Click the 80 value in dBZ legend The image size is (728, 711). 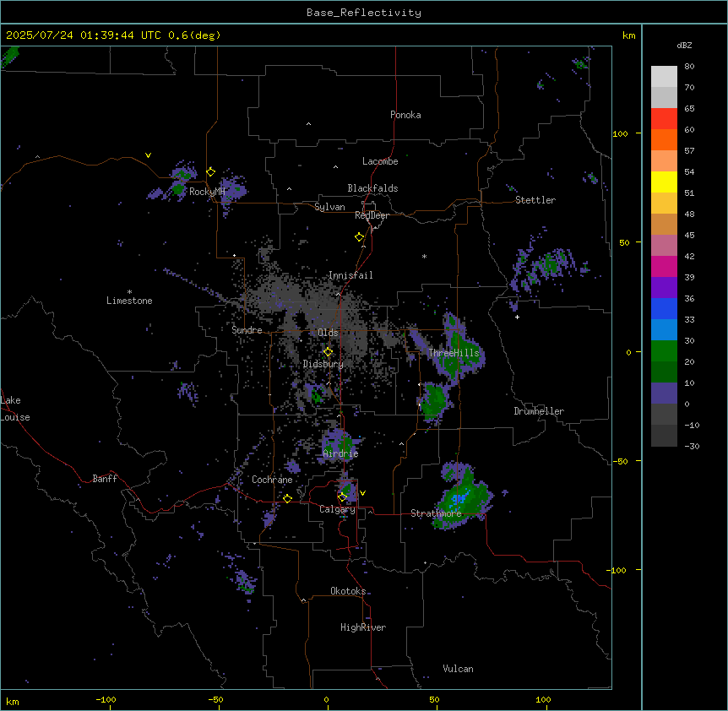click(x=689, y=67)
